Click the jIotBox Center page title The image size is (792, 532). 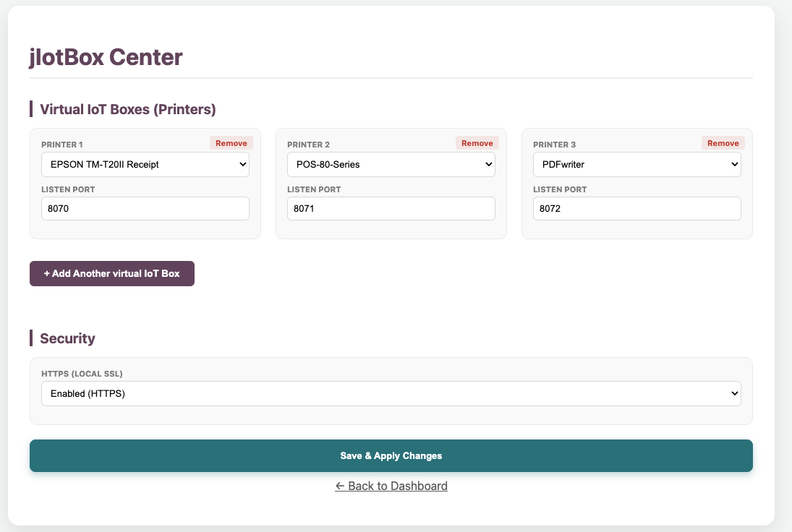pos(106,57)
